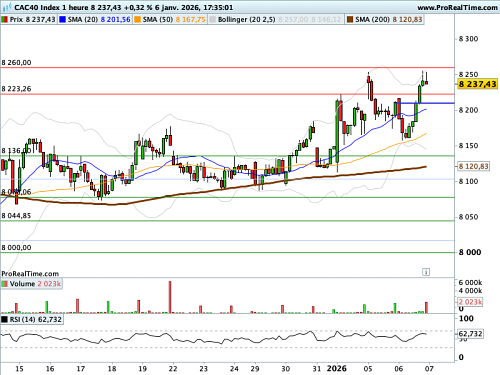The image size is (500, 375).
Task: Open the info icon in the price panel
Action: point(426,272)
